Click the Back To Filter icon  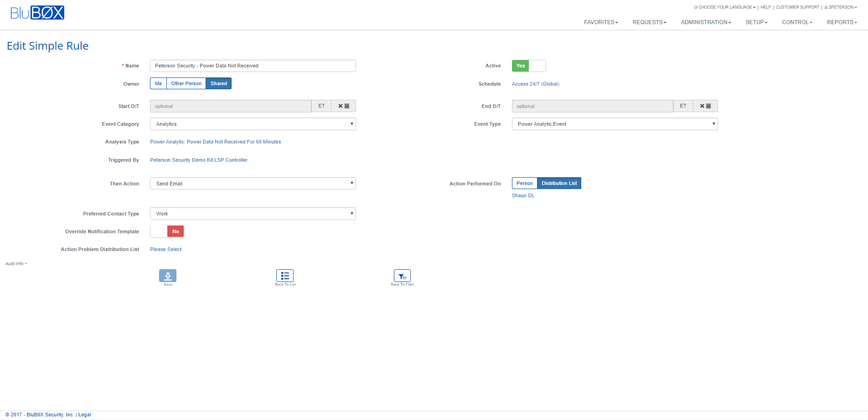pos(402,276)
